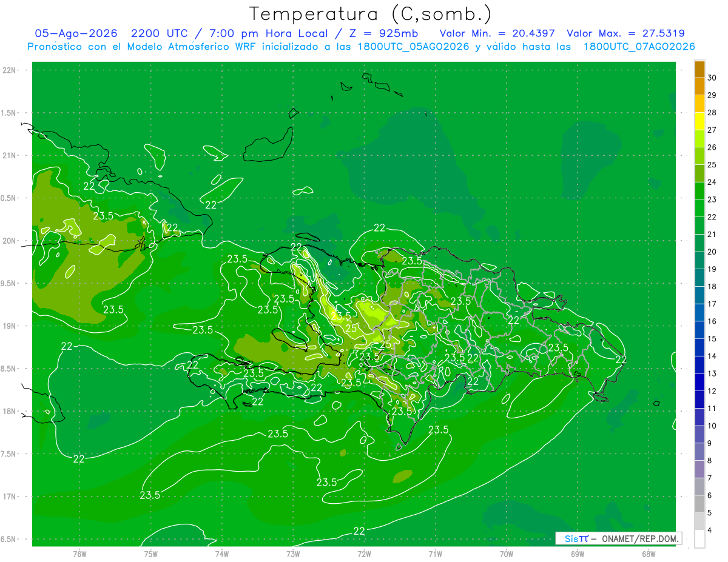Click 'Valor Min. = 20.4397' readout

tap(498, 33)
